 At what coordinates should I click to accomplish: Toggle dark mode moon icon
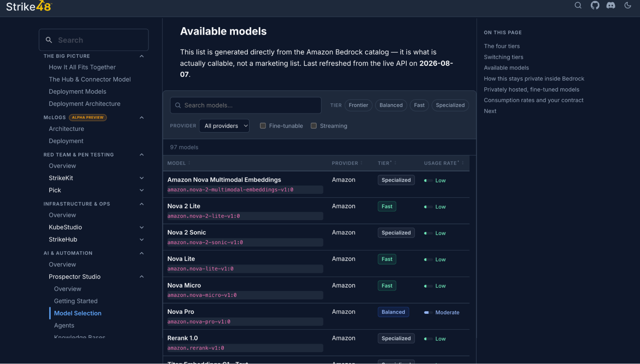click(x=628, y=5)
